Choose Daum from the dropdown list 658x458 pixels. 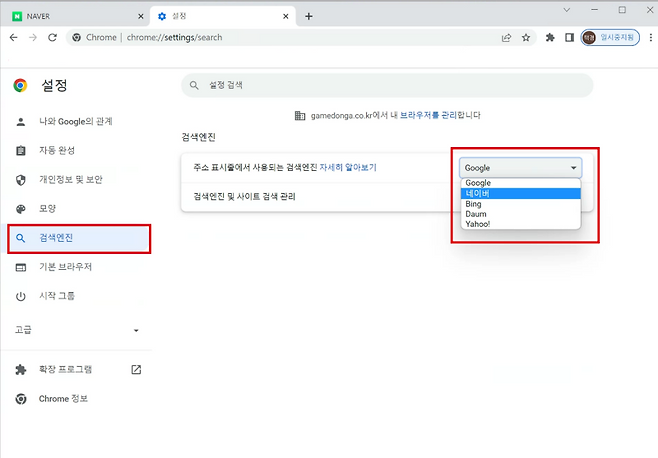tap(520, 214)
